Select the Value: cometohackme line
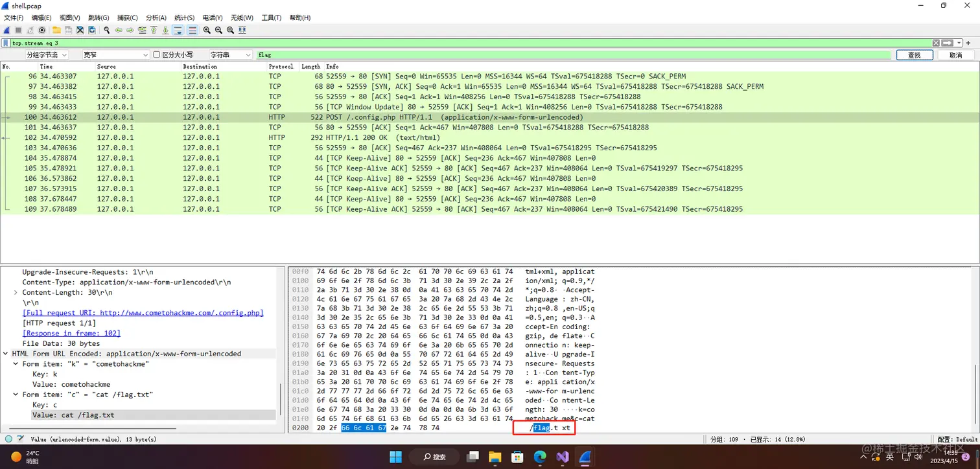The image size is (980, 469). [x=71, y=384]
